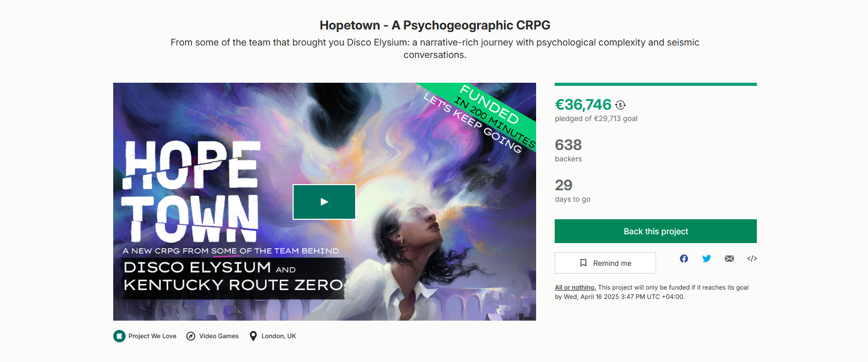Screen dimensions: 868x362
Task: Click the compass icon beside Video Games
Action: point(191,336)
